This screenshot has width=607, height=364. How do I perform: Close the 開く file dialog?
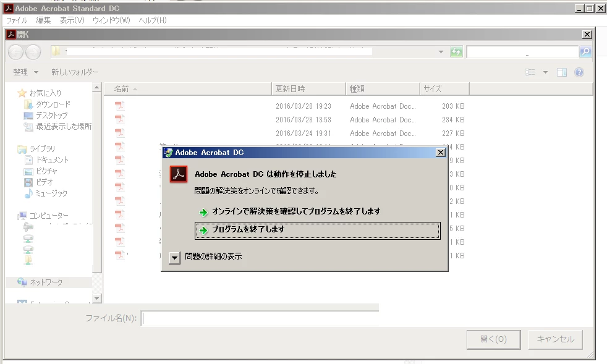point(587,35)
